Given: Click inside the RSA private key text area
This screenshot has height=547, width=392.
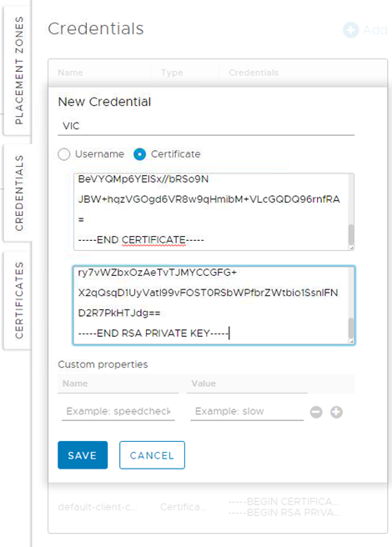Looking at the screenshot, I should (x=211, y=305).
